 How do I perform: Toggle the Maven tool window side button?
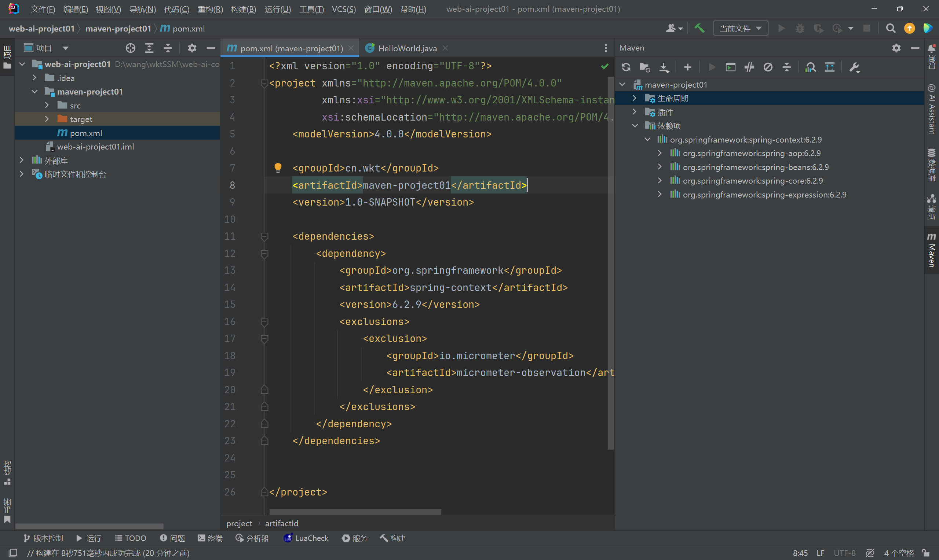(931, 250)
